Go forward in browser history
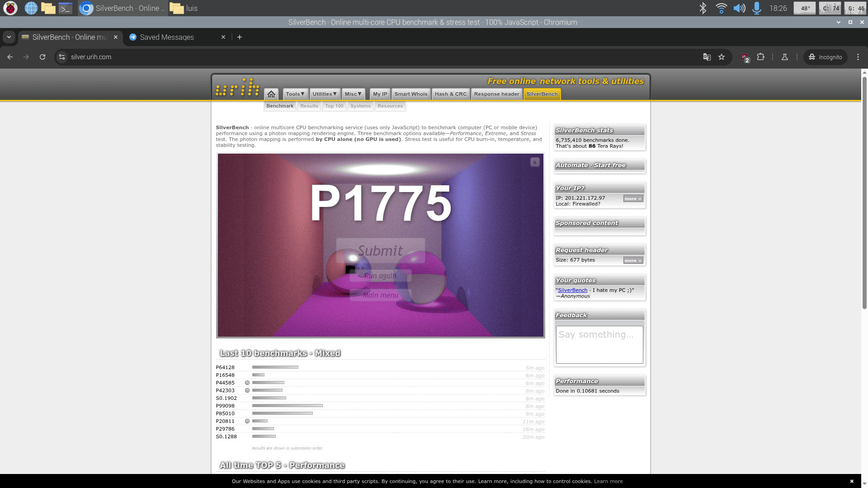This screenshot has width=868, height=488. point(26,57)
